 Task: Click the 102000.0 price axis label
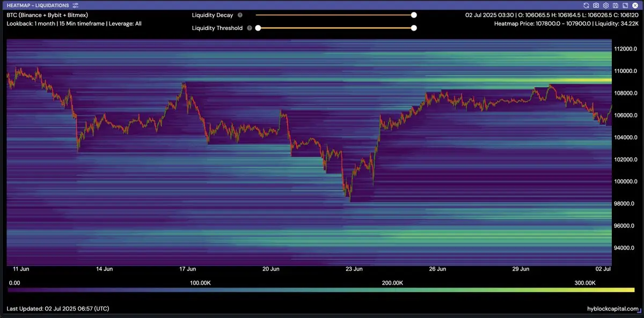(626, 159)
